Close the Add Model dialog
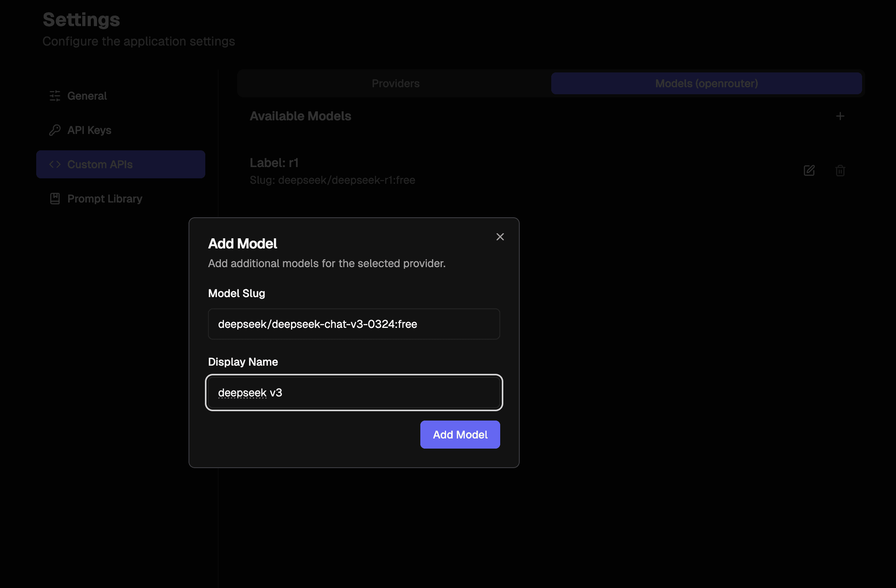This screenshot has height=588, width=896. 500,237
